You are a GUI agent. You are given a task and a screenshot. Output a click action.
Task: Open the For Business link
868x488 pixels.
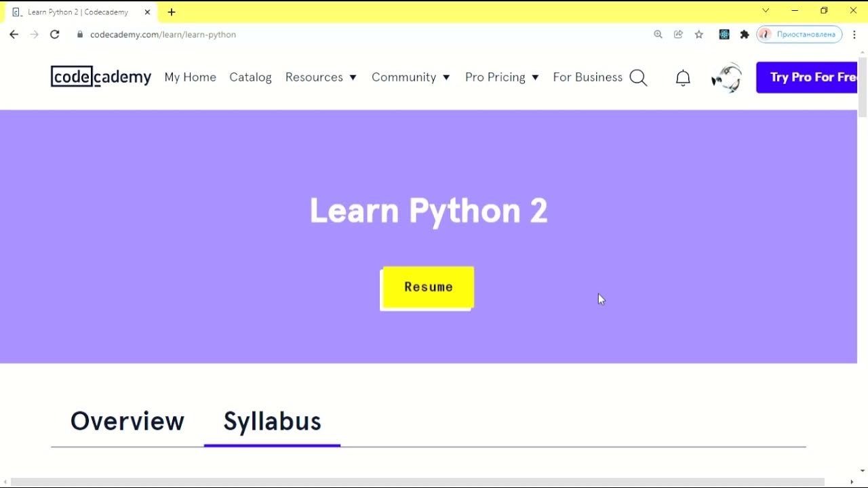coord(587,77)
